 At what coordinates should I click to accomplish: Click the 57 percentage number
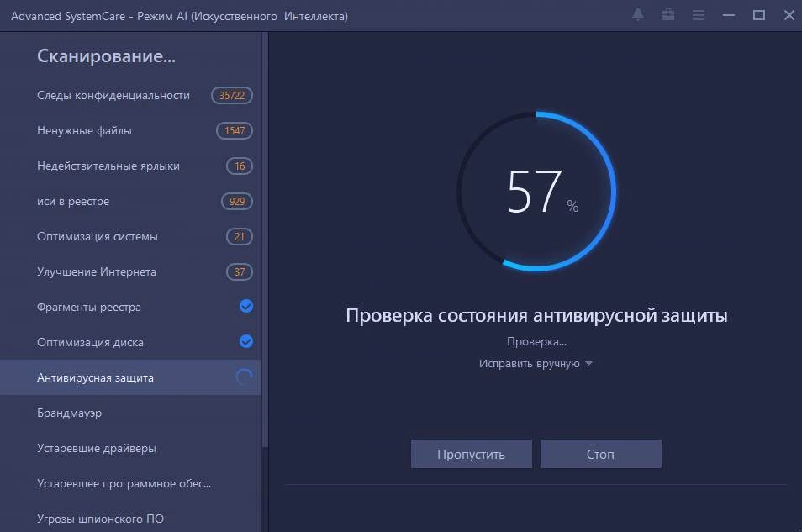[x=534, y=191]
